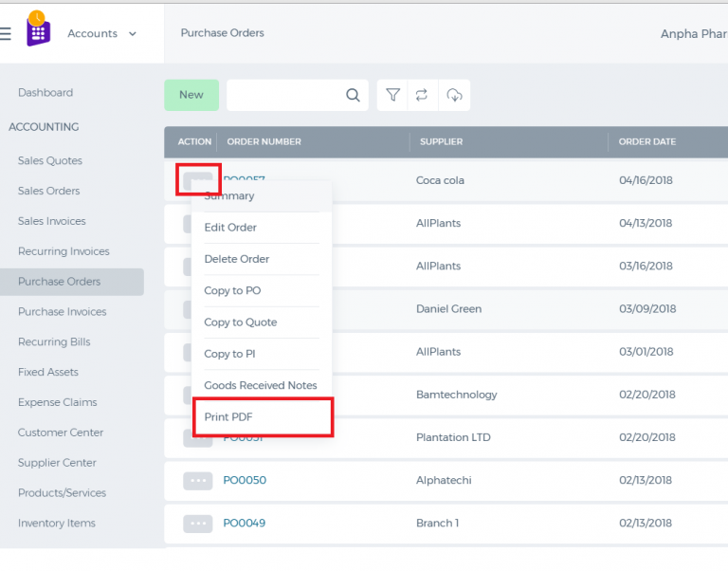Click the cloud download icon

[x=454, y=95]
